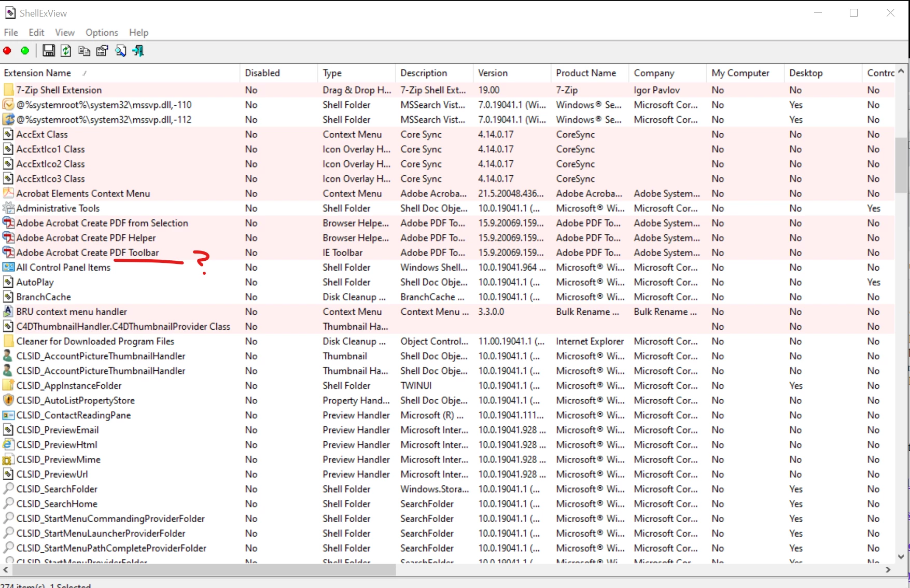Click the CLSID_ContactReadingPane icon
Image resolution: width=910 pixels, height=588 pixels.
8,415
